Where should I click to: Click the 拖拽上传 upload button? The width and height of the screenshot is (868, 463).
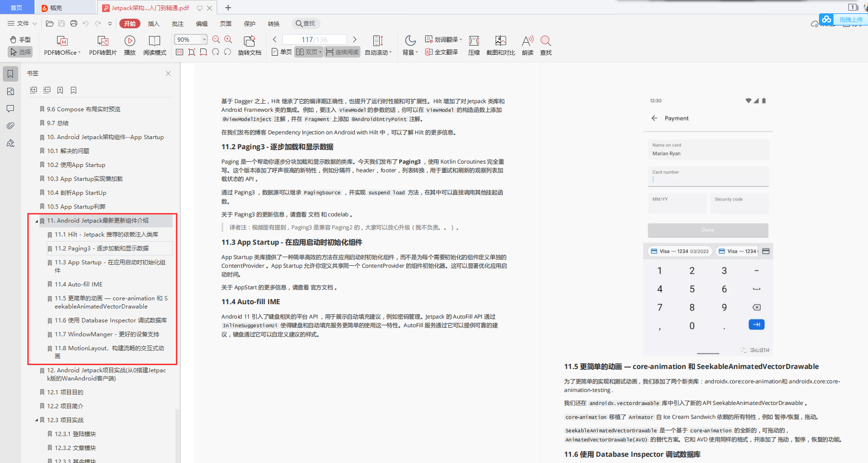click(x=843, y=19)
